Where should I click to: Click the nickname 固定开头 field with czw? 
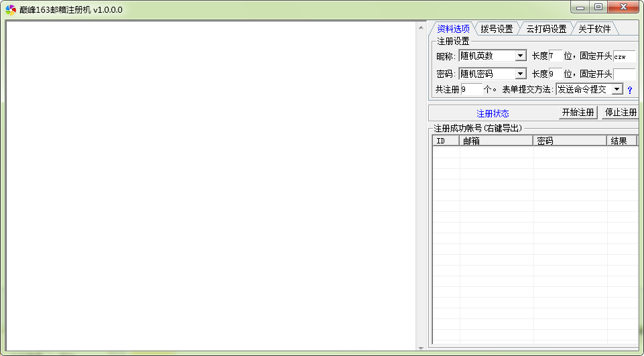coord(625,56)
